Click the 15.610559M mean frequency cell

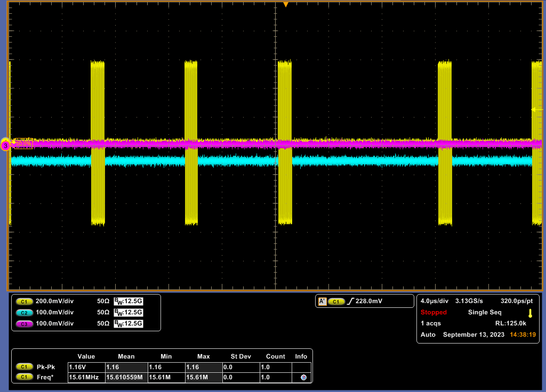tap(127, 378)
